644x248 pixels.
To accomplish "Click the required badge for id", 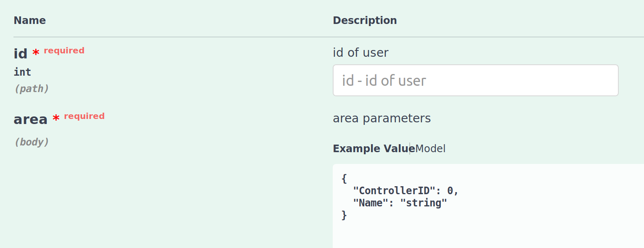I will click(x=64, y=50).
